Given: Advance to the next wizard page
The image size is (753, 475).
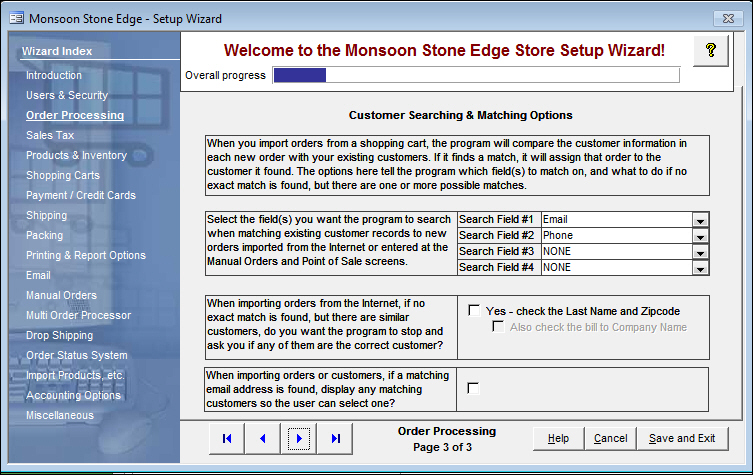Looking at the screenshot, I should [x=299, y=438].
